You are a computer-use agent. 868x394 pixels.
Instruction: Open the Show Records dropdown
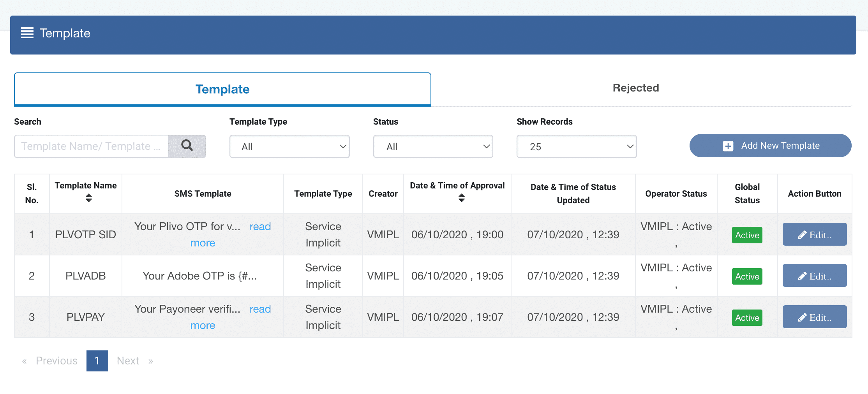[x=576, y=146]
